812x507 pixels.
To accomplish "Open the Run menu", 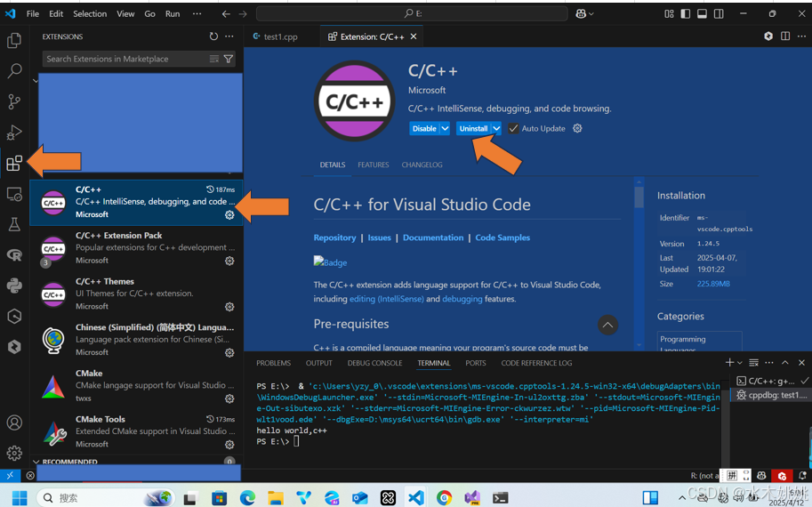I will click(173, 14).
